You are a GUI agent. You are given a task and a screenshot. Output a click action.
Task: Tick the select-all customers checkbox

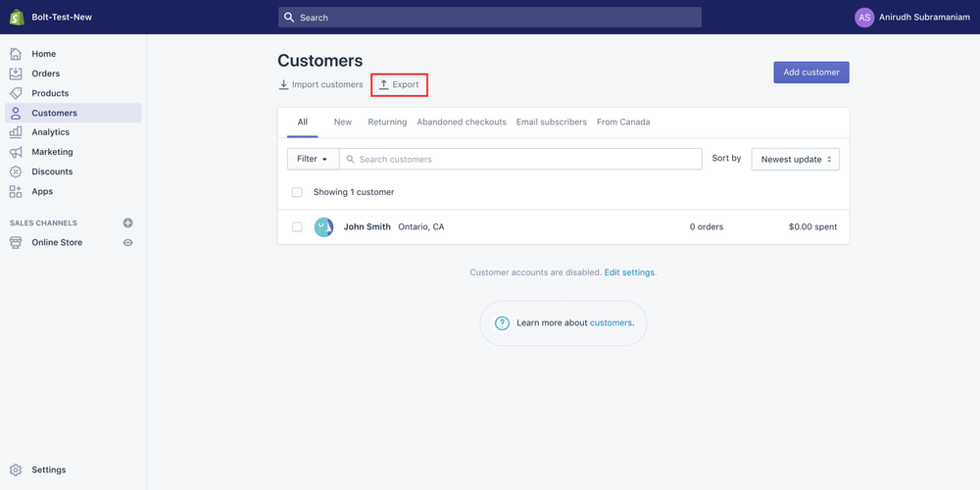(x=297, y=192)
